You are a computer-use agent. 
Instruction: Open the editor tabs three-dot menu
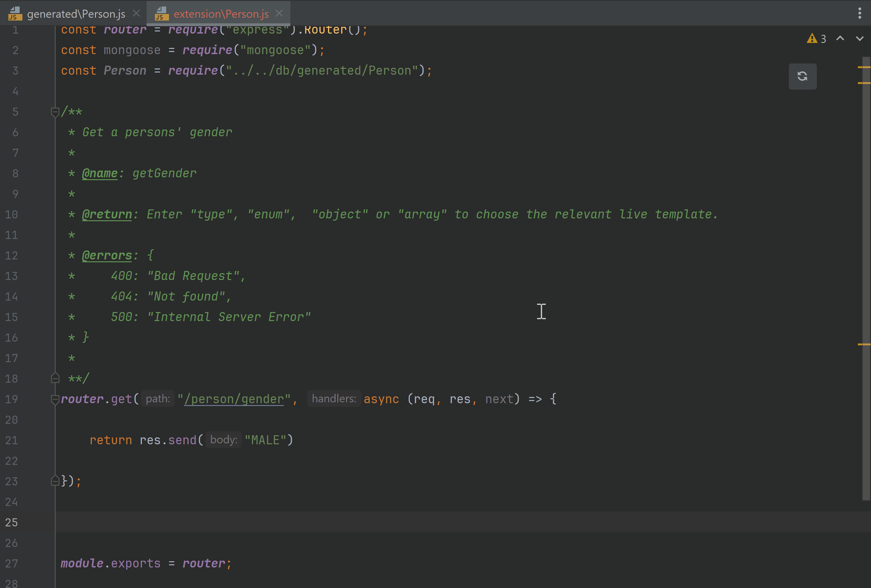click(859, 13)
